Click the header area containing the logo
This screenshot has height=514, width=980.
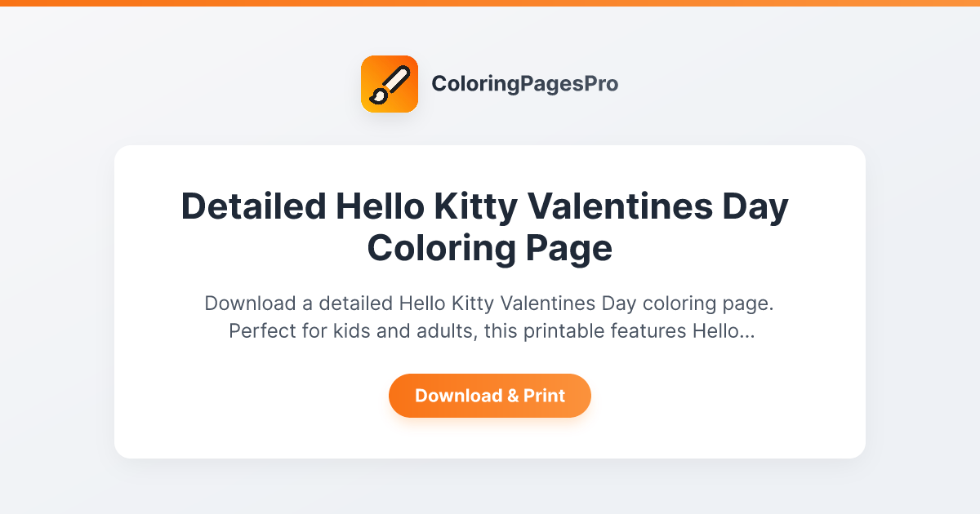coord(490,83)
